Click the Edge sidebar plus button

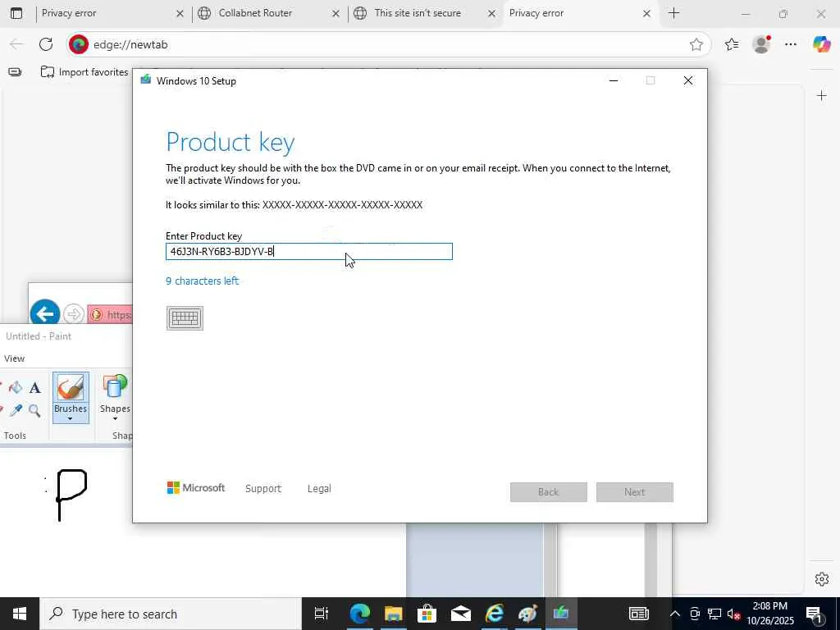[822, 96]
